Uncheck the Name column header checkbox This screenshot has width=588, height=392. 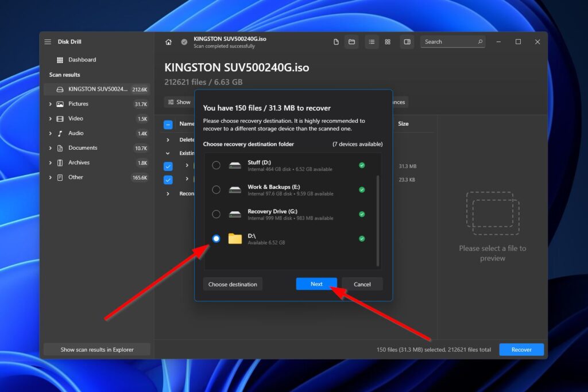[168, 123]
